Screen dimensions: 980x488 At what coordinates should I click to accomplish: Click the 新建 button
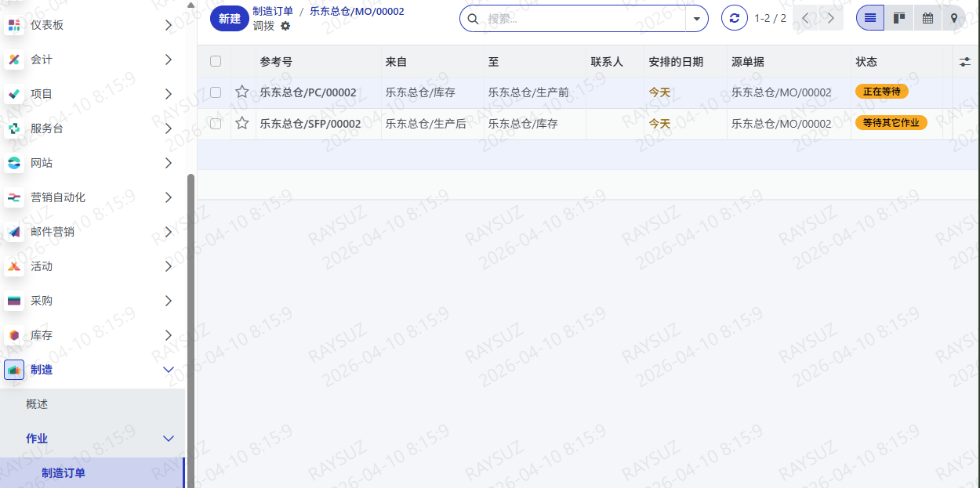[230, 19]
